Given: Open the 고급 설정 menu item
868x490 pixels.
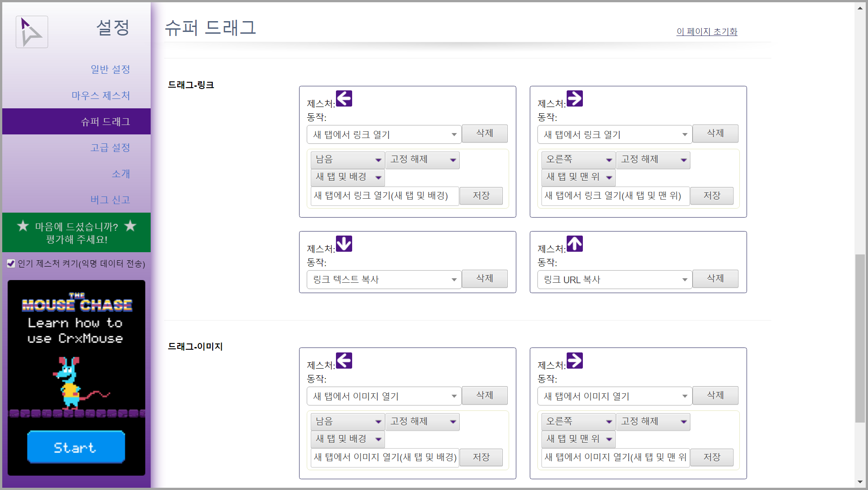Looking at the screenshot, I should 110,147.
